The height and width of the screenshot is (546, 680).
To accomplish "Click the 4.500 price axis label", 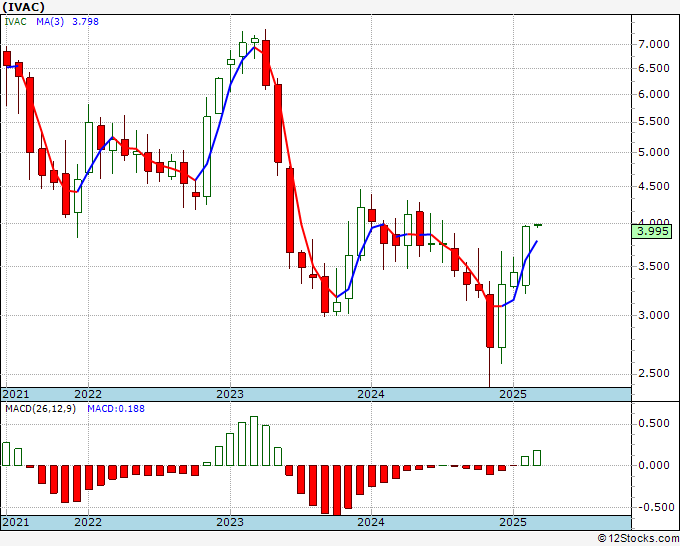I will 654,186.
